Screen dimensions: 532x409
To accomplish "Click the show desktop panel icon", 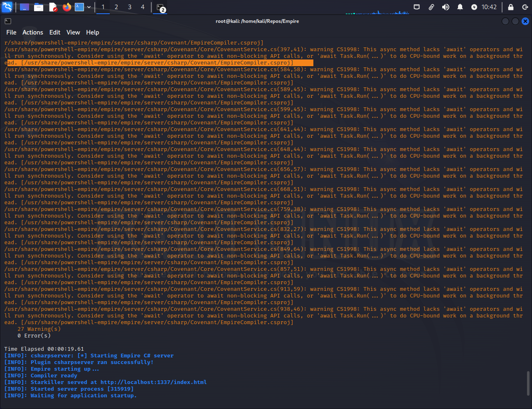I will pos(25,7).
